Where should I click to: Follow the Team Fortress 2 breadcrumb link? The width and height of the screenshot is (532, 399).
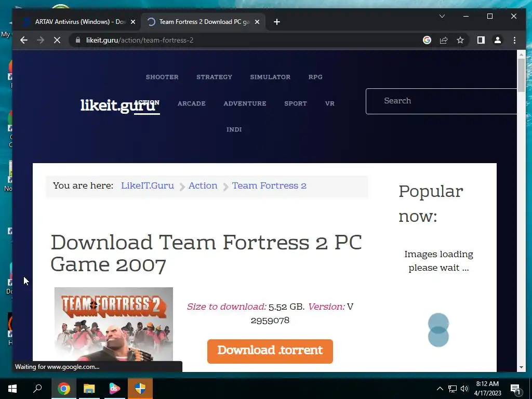tap(269, 185)
